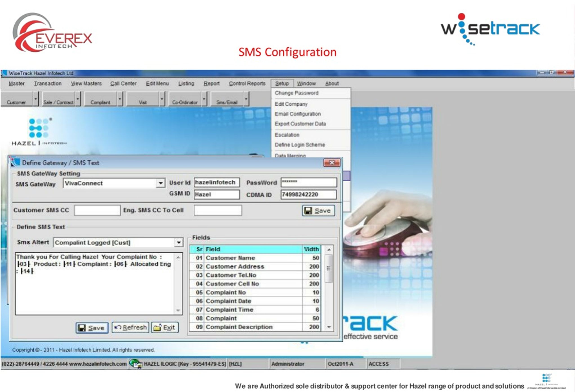Open the Report menu

211,83
